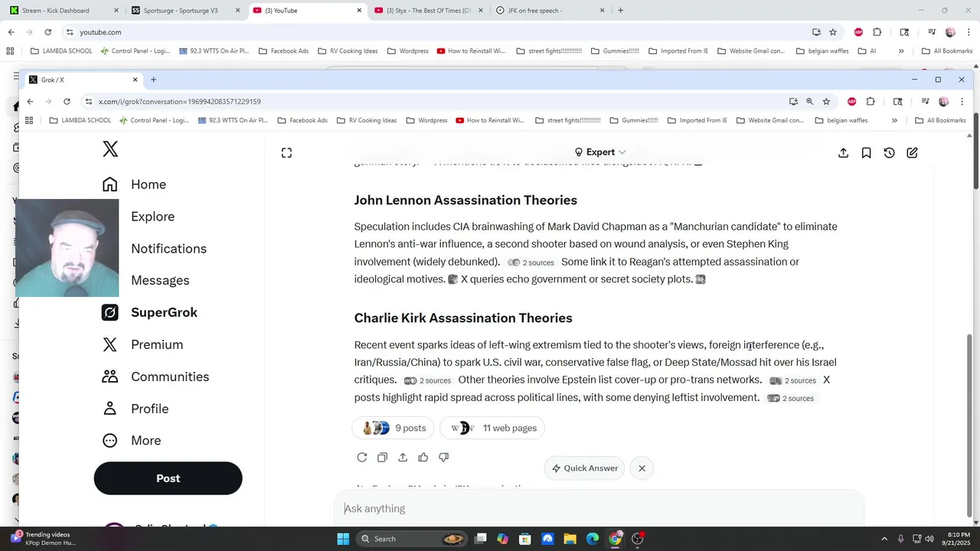
Task: Open the 11 web pages source chip
Action: [493, 428]
